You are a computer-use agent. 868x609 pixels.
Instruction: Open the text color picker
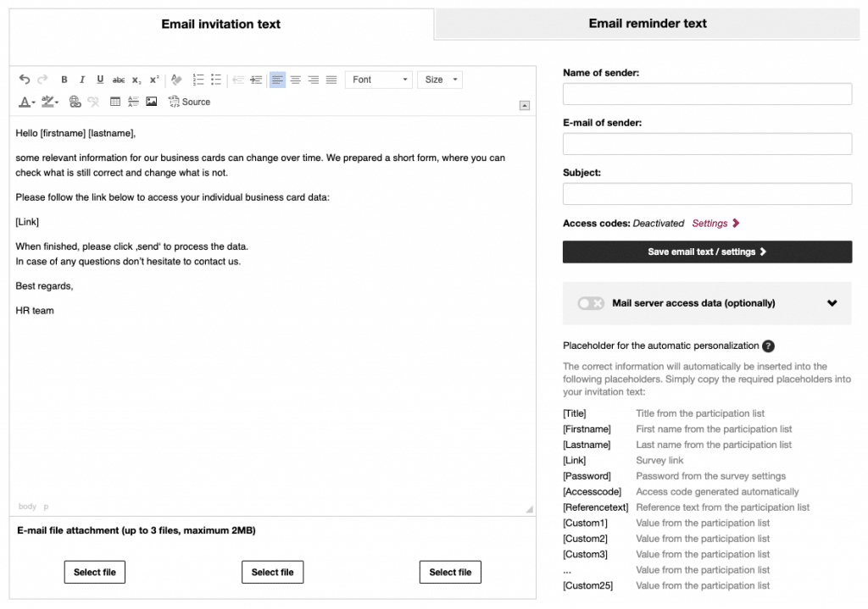(27, 102)
